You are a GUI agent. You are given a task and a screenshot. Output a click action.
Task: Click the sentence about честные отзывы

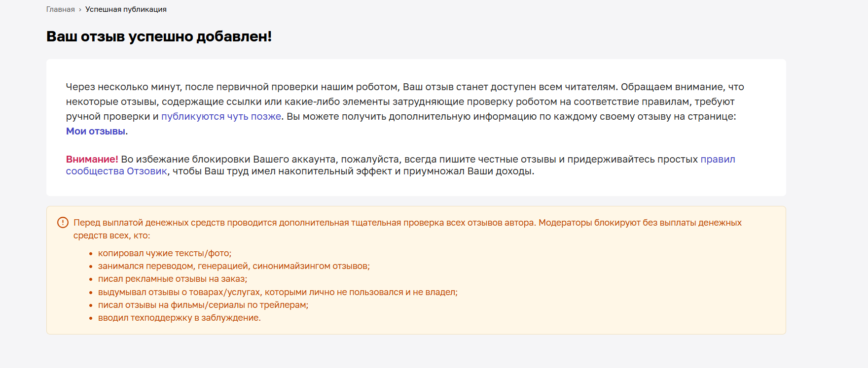[400, 165]
